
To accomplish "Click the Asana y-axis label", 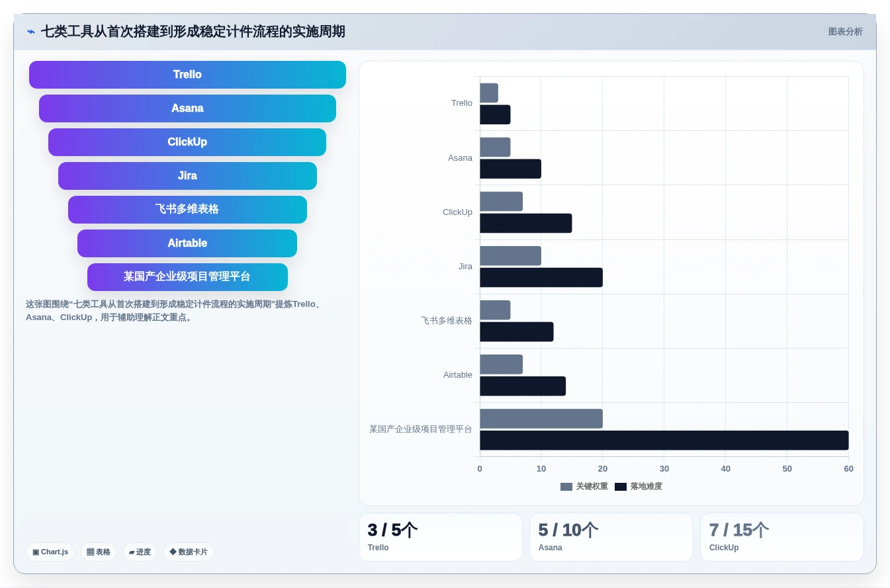I will 460,158.
